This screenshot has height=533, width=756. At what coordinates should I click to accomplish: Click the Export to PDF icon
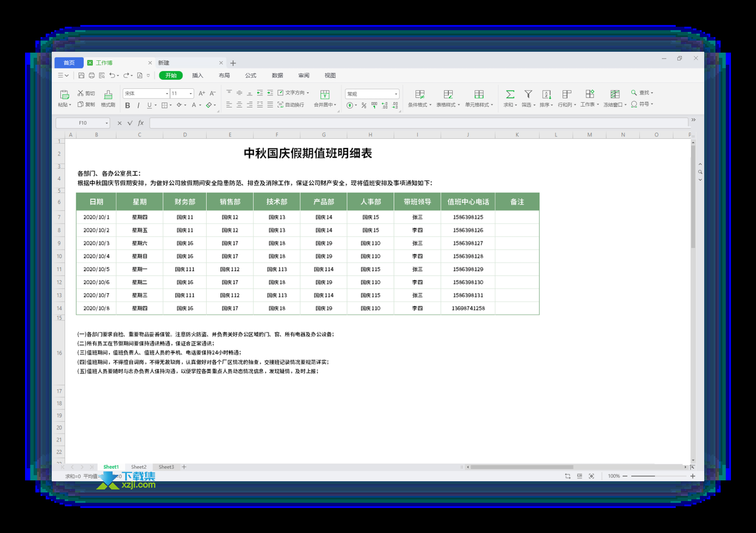coord(140,75)
